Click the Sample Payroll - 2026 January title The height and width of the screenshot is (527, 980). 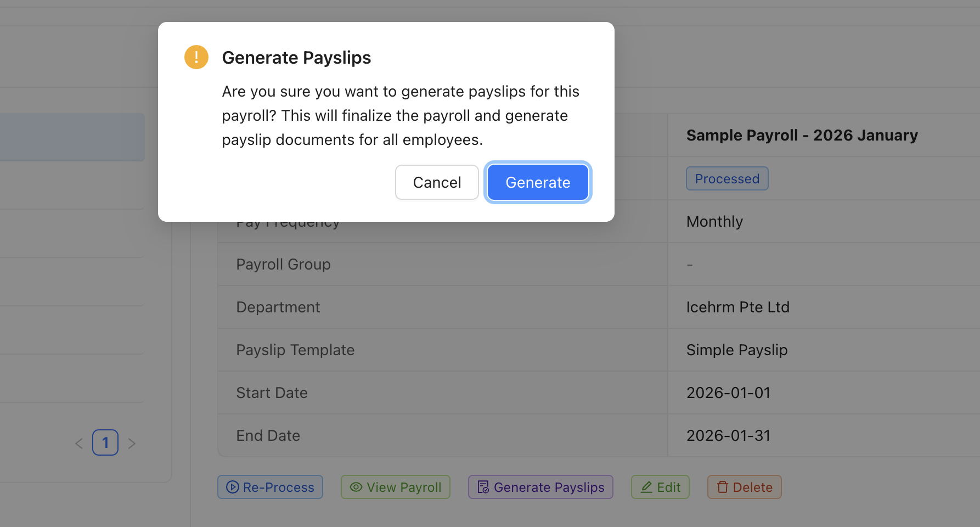pyautogui.click(x=802, y=135)
